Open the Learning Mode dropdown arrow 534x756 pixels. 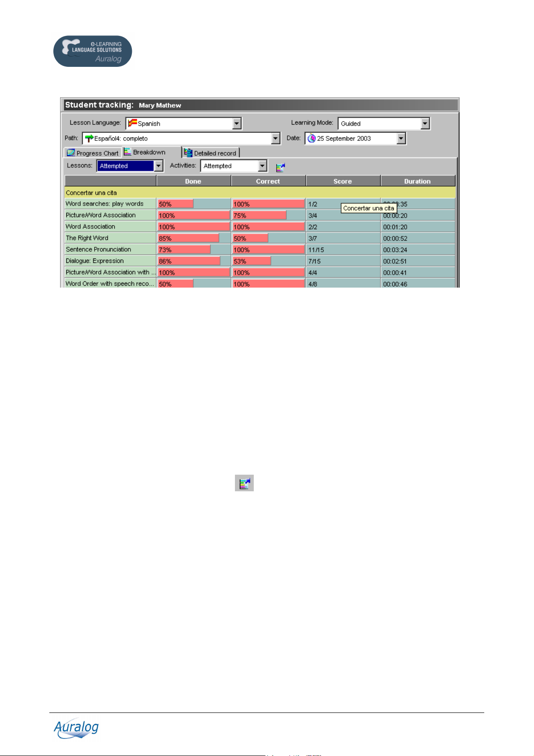[425, 123]
